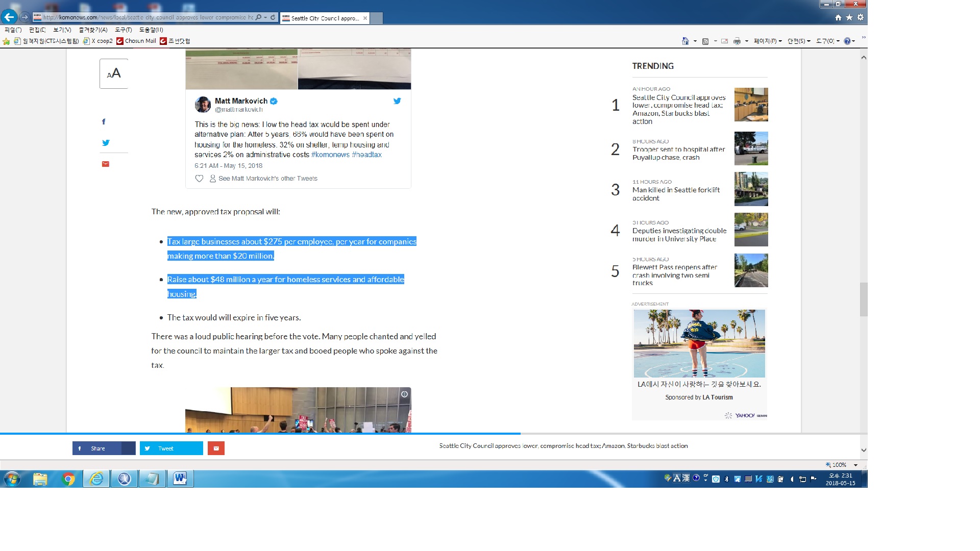
Task: Open the text size (AA) control
Action: point(114,73)
